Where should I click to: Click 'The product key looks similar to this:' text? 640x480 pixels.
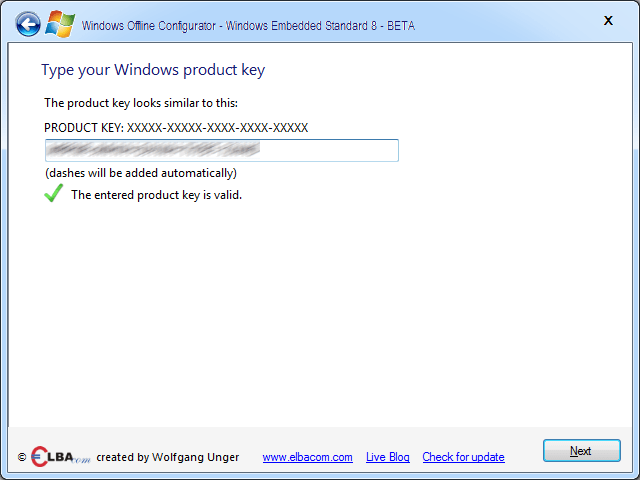[x=141, y=103]
